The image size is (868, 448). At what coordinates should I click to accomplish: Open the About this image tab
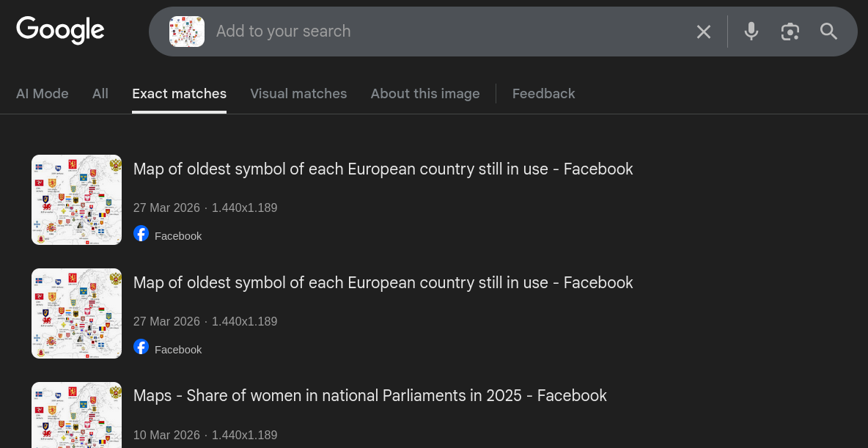(425, 94)
